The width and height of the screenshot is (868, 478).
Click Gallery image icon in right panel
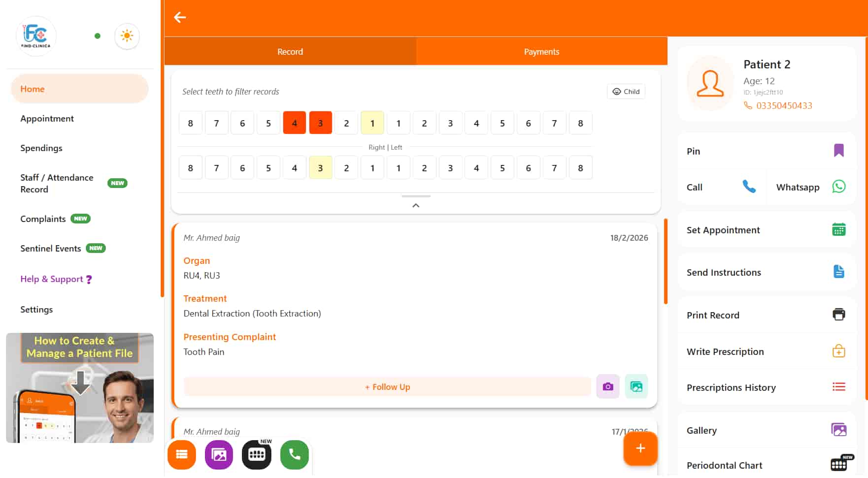coord(839,430)
